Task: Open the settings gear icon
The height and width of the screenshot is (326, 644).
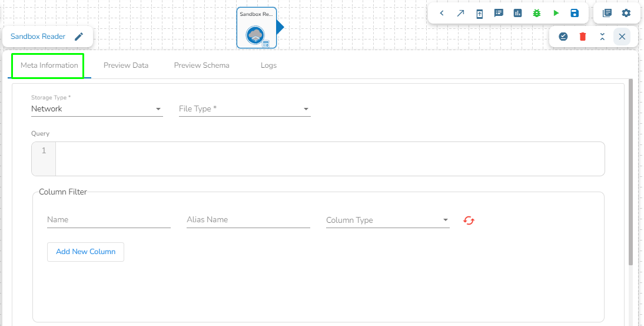Action: (x=626, y=13)
